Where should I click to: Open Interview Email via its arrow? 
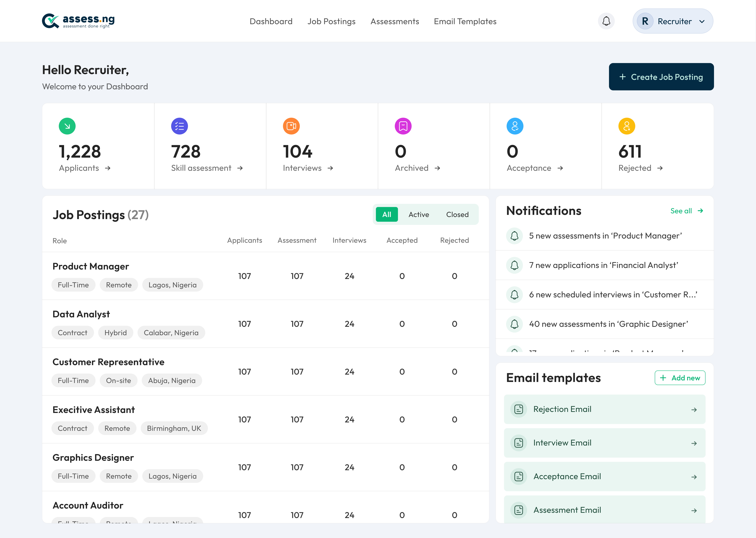pos(694,443)
